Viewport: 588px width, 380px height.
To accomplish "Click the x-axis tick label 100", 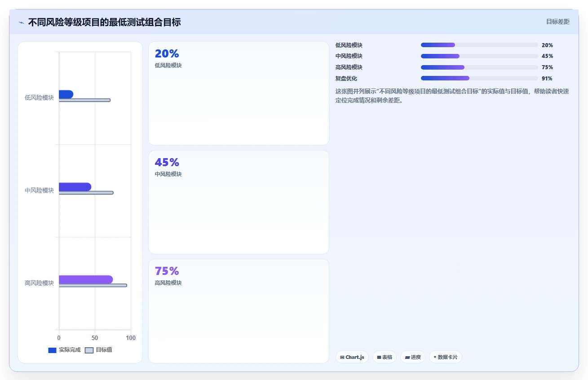I will coord(131,338).
